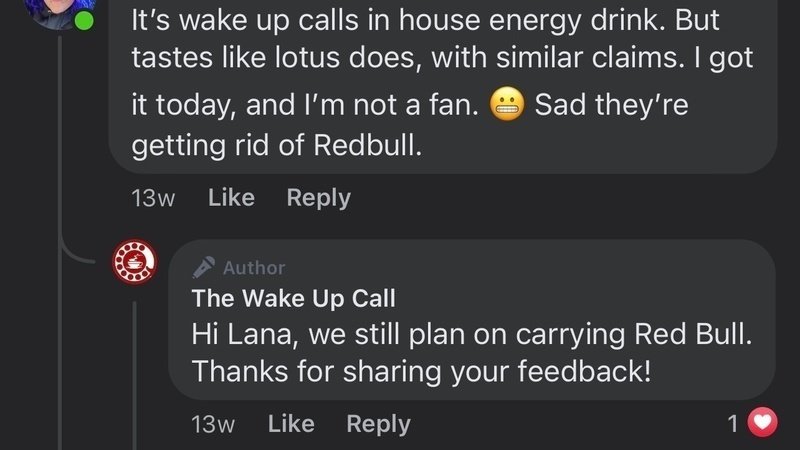Click the "Sad they're" text after emoji

pyautogui.click(x=611, y=105)
